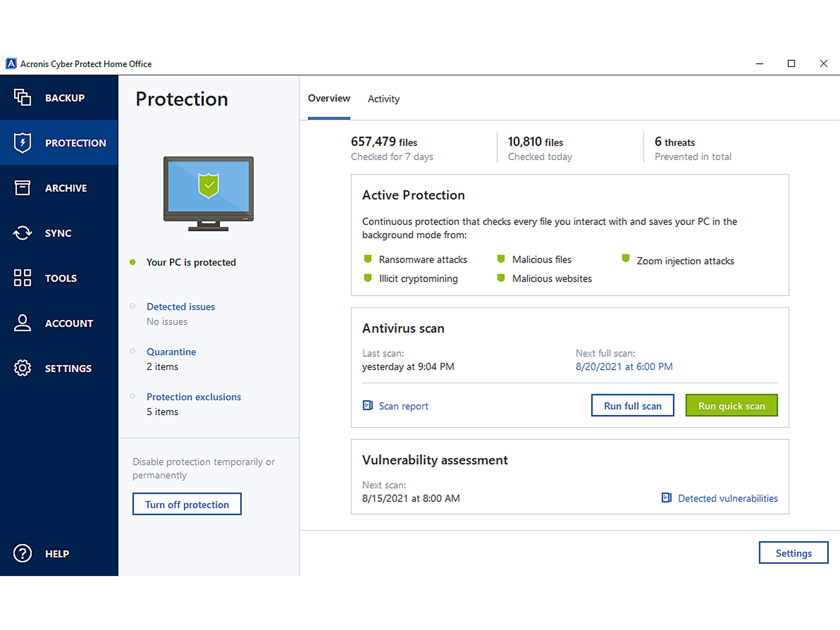This screenshot has width=840, height=630.
Task: Open the Settings button at bottom right
Action: pyautogui.click(x=793, y=553)
